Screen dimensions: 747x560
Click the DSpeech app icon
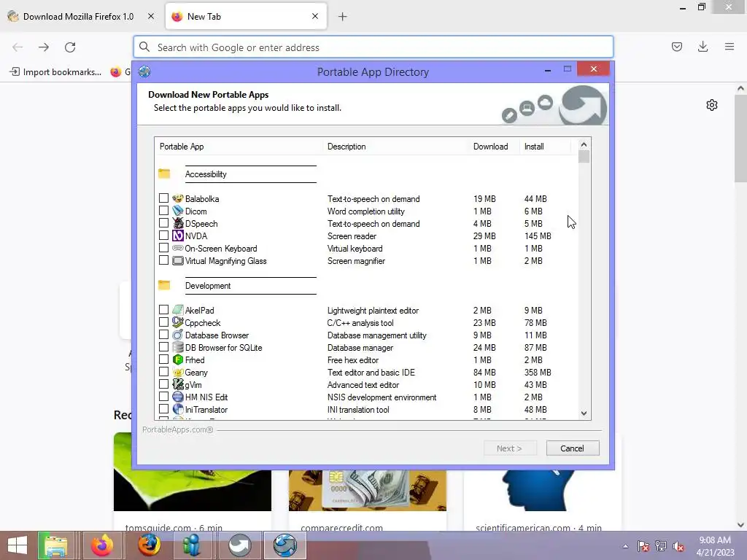tap(178, 223)
